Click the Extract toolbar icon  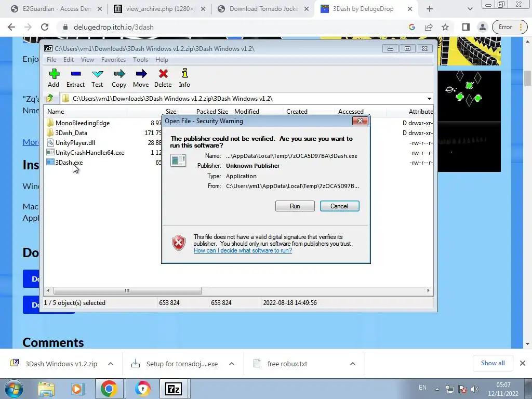(75, 78)
